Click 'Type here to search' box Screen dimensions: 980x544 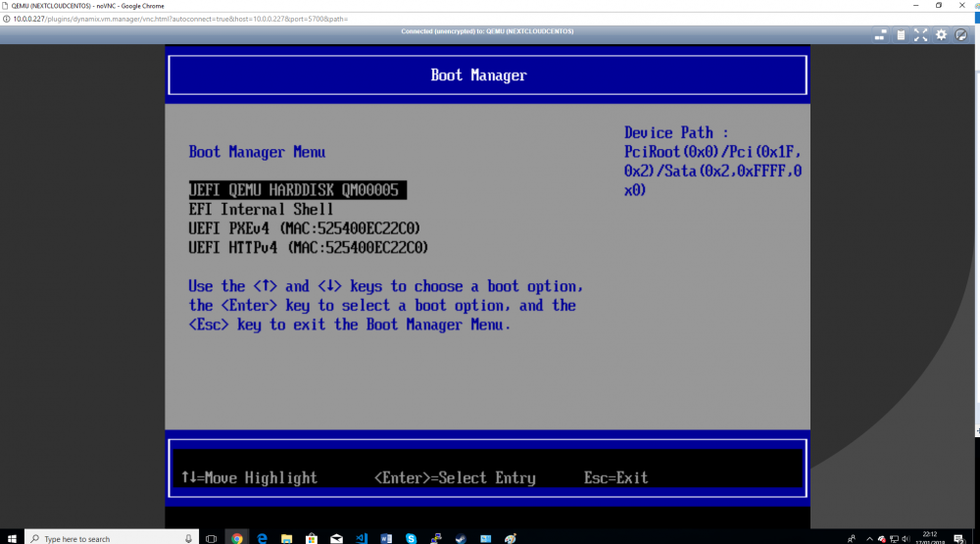[x=112, y=538]
